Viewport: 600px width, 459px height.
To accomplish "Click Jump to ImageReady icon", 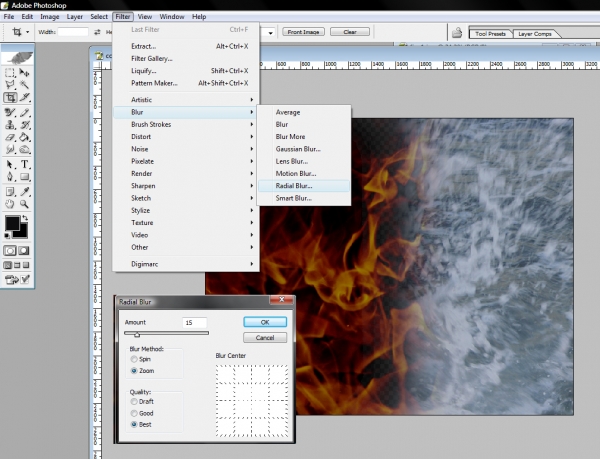I will (11, 280).
